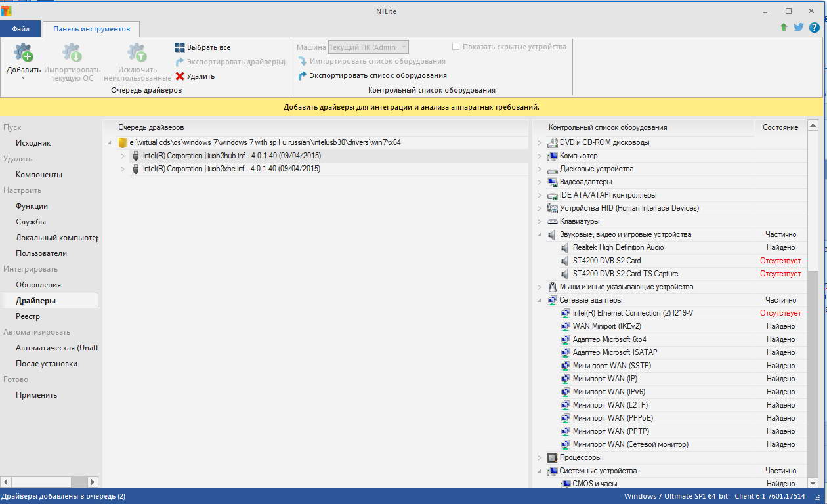Open После установки page in sidebar
This screenshot has height=504, width=827.
coord(47,364)
